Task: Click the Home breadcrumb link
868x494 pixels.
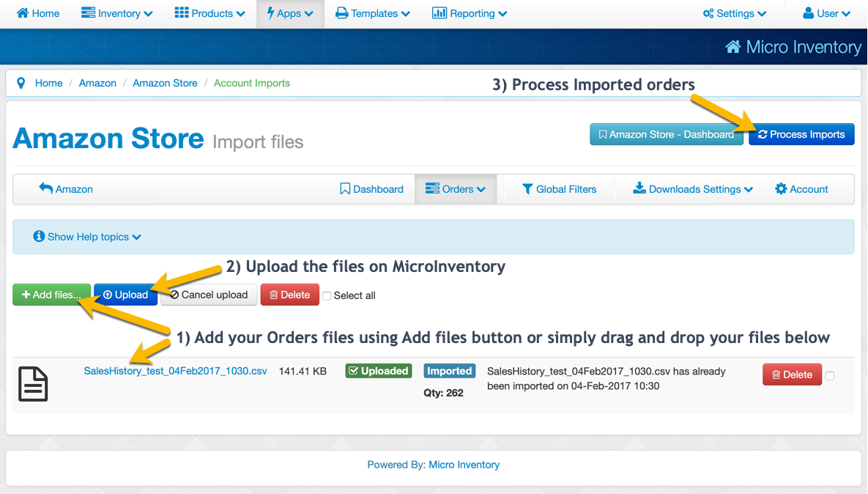Action: [49, 83]
